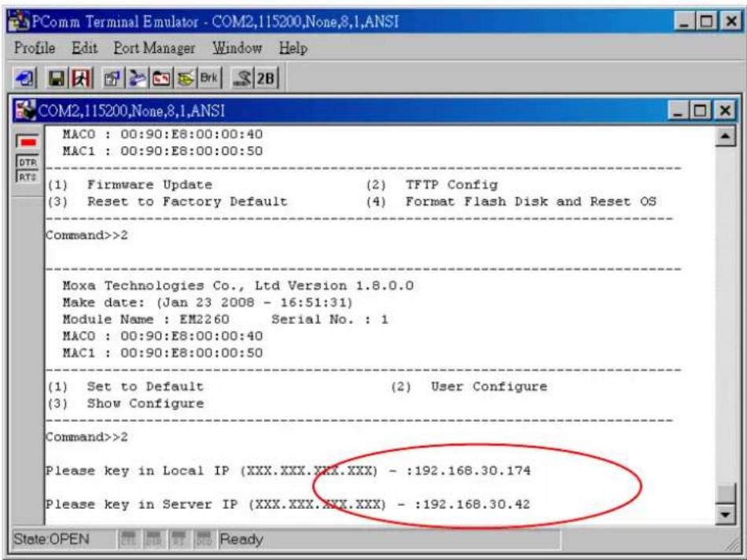The image size is (747, 560).
Task: Click the Exit running-man icon
Action: 81,78
